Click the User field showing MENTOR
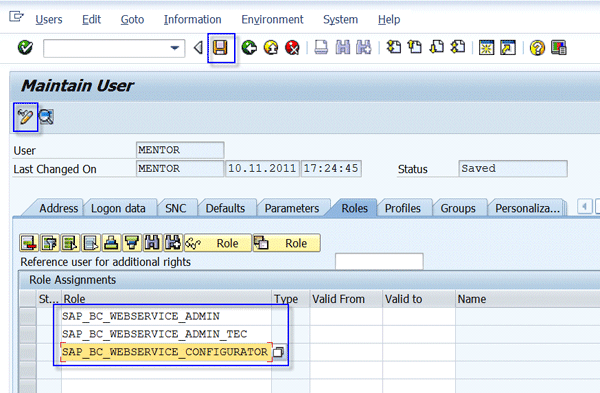600x393 pixels. coord(180,150)
